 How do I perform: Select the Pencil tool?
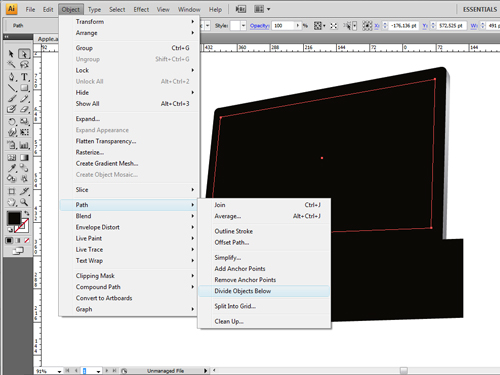24,98
